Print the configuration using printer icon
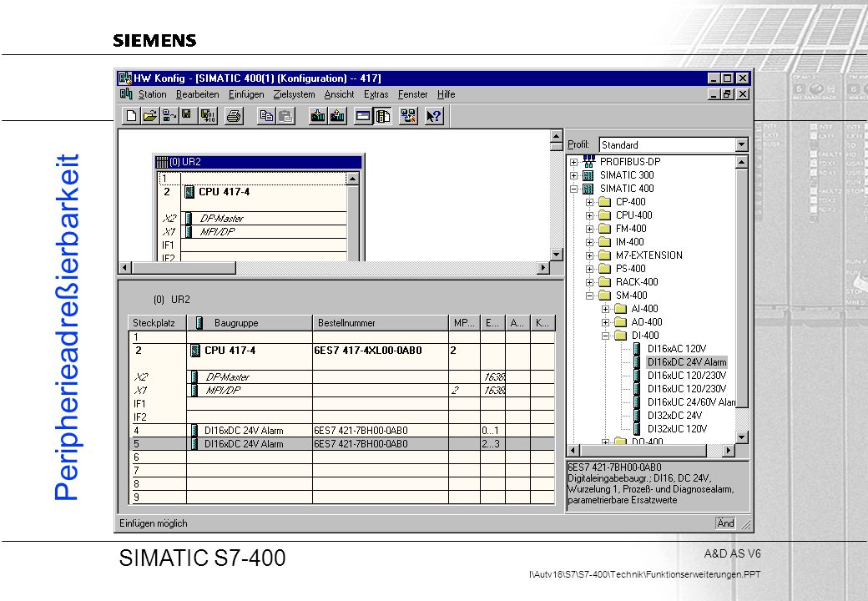The image size is (868, 601). coord(235,116)
